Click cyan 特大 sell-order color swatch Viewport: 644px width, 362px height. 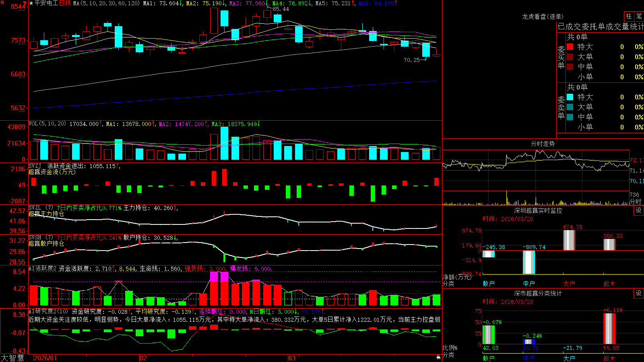point(570,97)
